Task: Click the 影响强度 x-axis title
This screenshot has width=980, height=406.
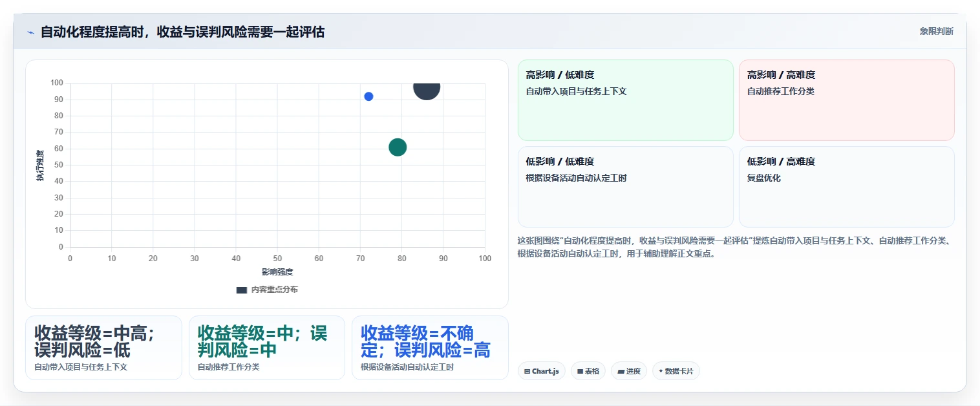Action: point(277,272)
